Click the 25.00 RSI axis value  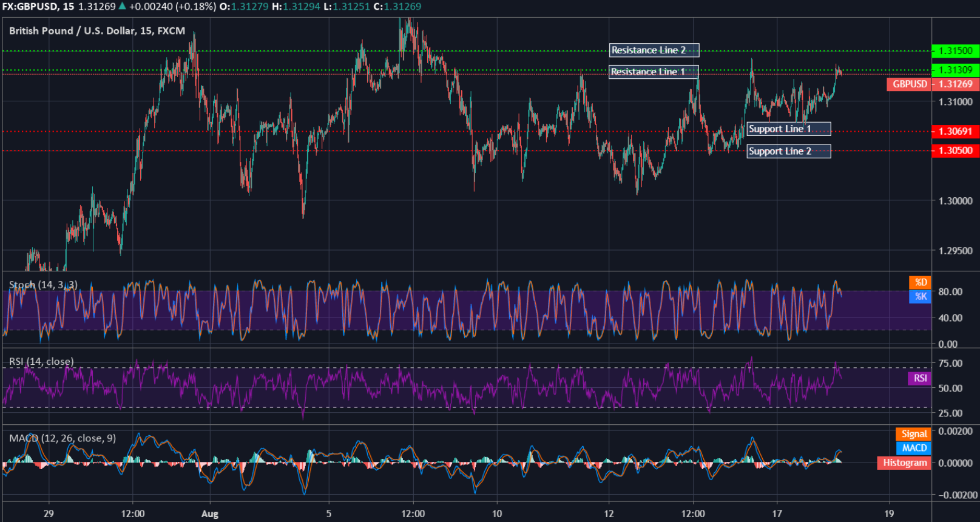point(950,413)
